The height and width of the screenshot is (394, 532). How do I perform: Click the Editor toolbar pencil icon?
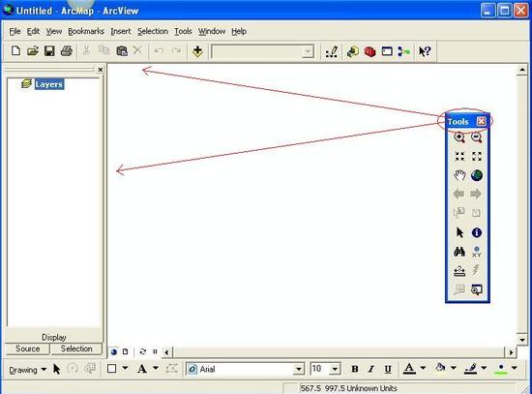pyautogui.click(x=332, y=51)
